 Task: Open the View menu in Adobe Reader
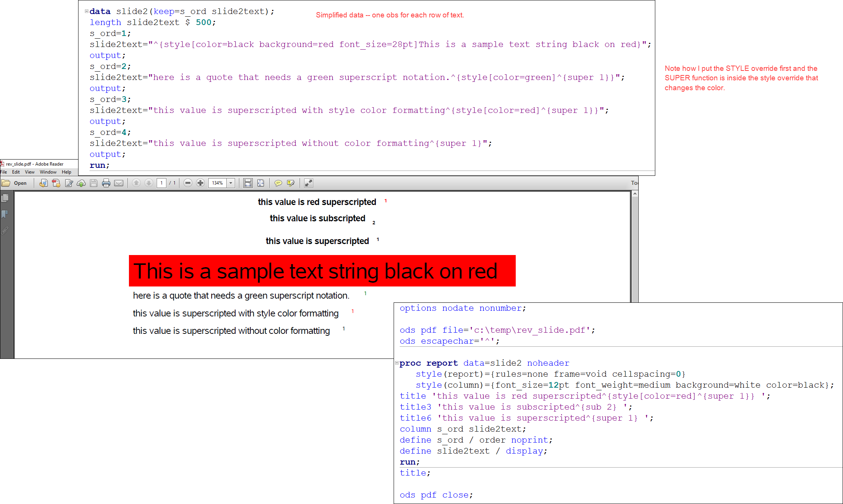[30, 172]
